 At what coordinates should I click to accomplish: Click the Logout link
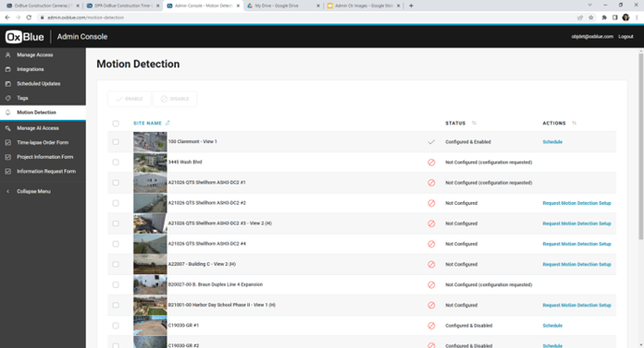(625, 36)
